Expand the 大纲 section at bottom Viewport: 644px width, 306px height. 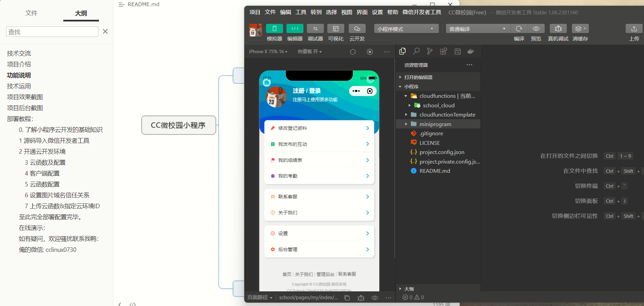pos(438,289)
